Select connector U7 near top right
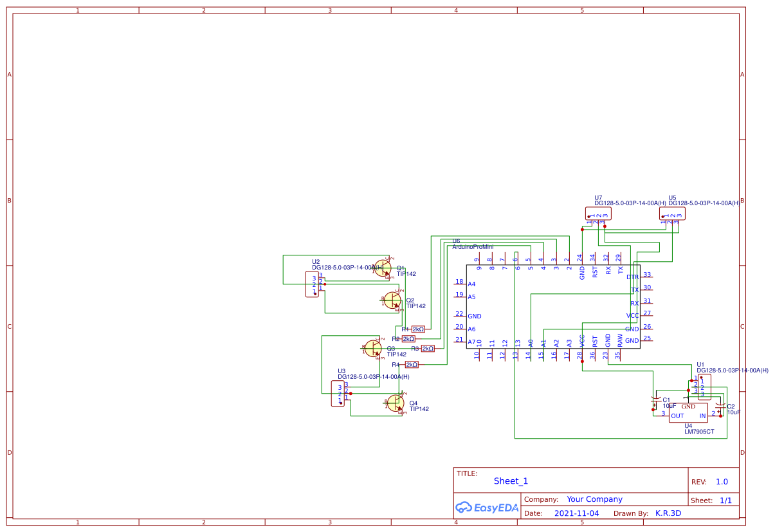Image resolution: width=775 pixels, height=532 pixels. tap(598, 214)
